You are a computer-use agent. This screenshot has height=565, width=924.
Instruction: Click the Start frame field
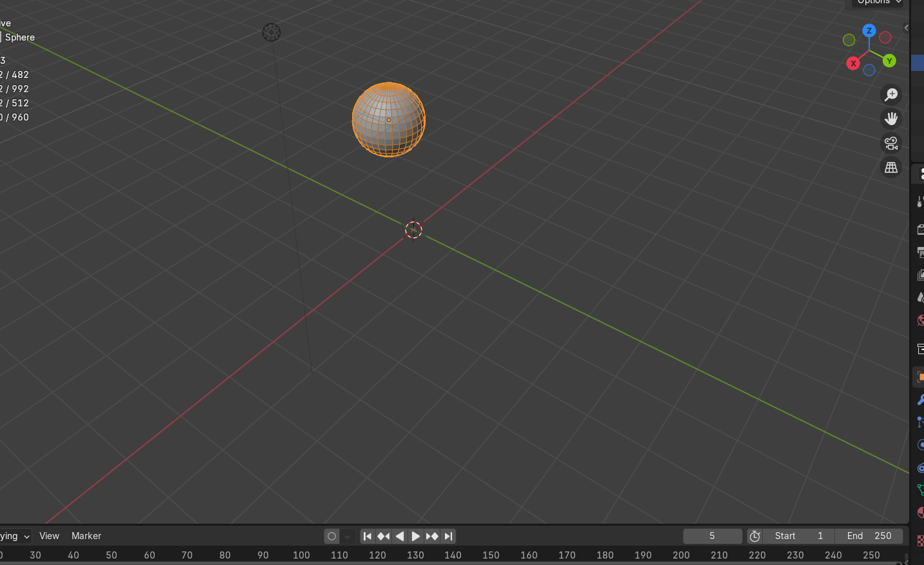click(799, 536)
